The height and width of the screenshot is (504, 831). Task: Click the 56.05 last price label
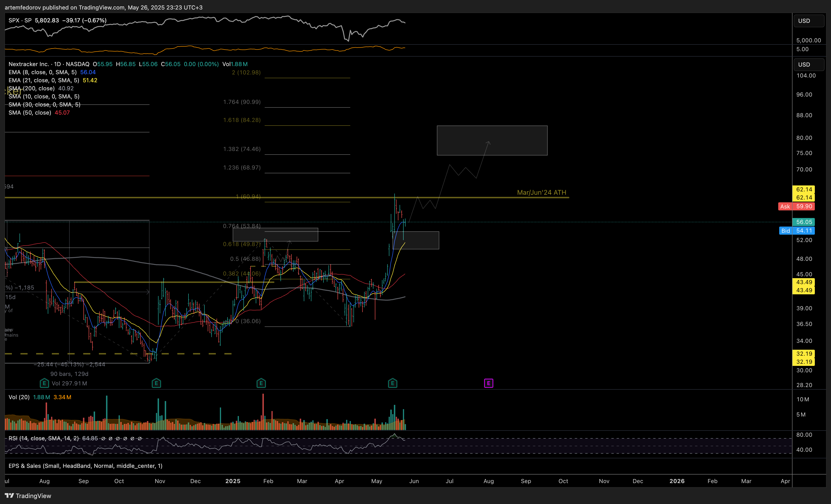803,222
